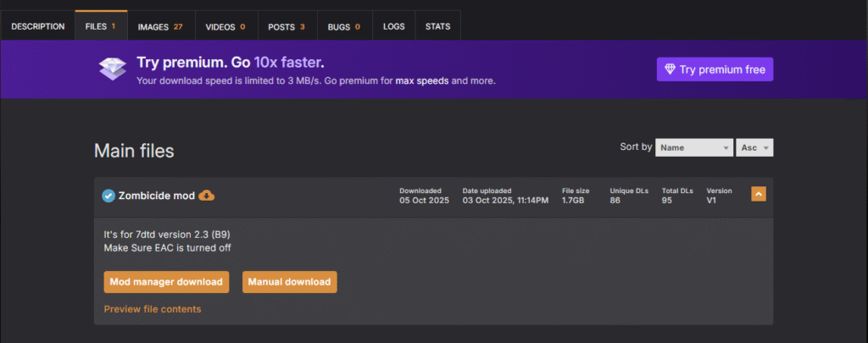
Task: Open the Asc sort order dropdown
Action: pos(754,147)
